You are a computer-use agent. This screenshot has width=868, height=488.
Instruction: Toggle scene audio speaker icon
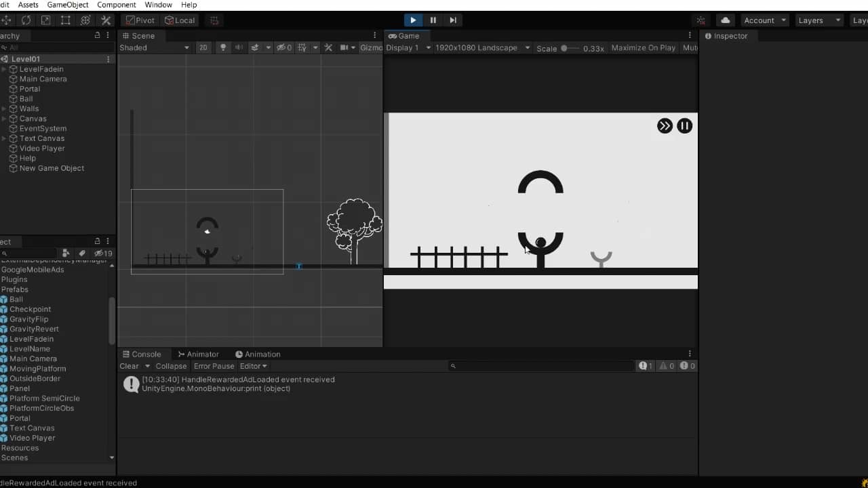coord(239,47)
